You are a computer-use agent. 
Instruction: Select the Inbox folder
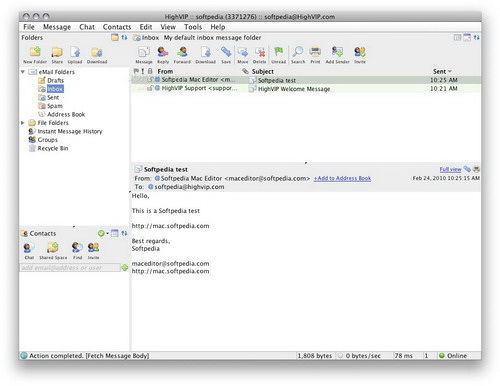(55, 89)
